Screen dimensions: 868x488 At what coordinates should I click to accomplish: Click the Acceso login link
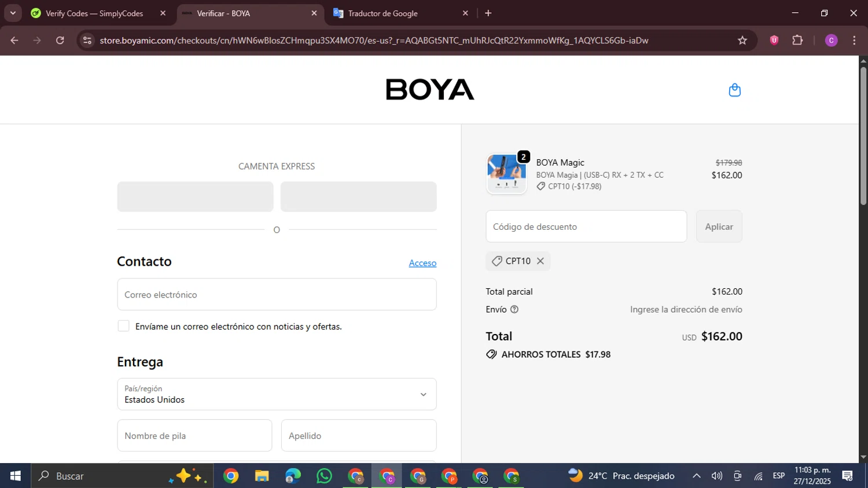[x=422, y=263]
